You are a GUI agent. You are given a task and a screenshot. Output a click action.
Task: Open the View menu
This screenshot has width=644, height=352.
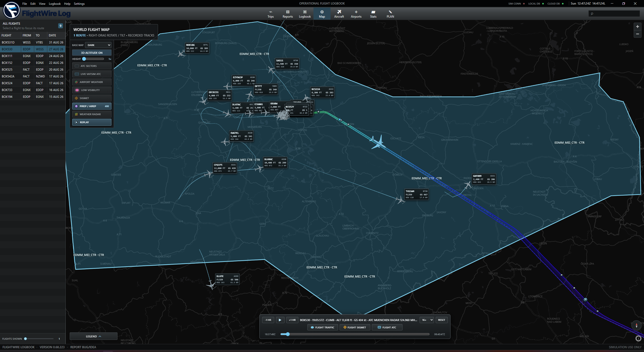tap(42, 4)
